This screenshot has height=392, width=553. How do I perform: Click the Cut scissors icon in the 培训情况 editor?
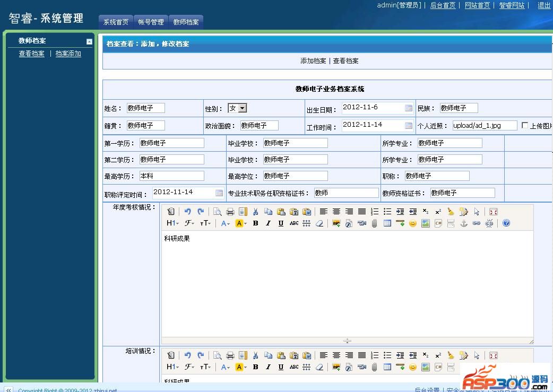[x=255, y=355]
